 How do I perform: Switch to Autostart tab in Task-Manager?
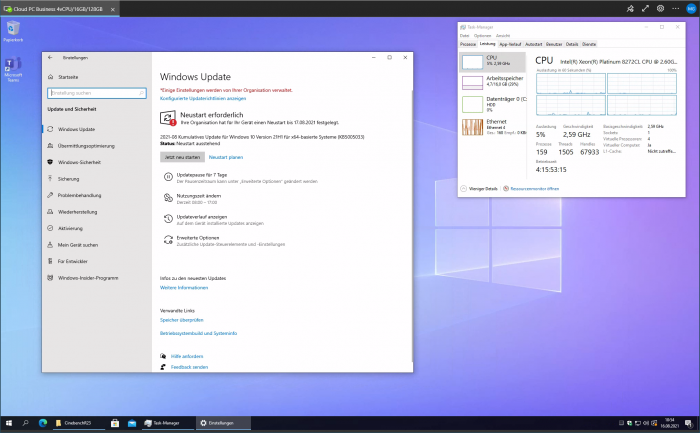[533, 44]
